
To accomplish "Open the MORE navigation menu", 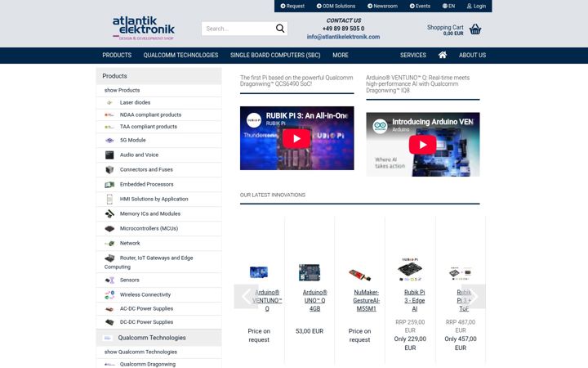I will (x=340, y=56).
